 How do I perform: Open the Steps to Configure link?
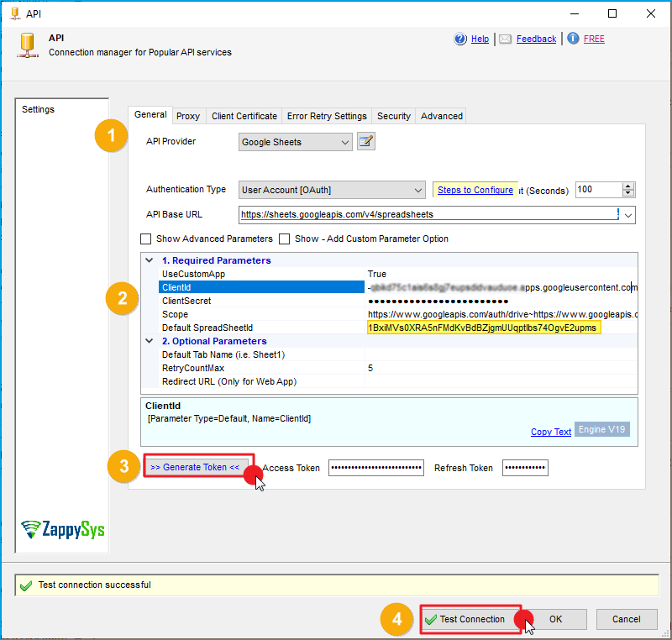pos(475,190)
